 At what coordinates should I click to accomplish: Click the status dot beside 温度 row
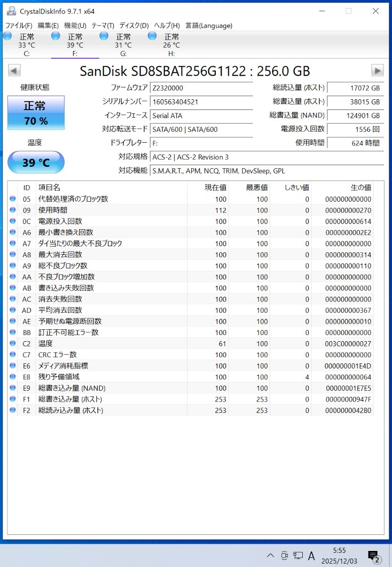12,344
